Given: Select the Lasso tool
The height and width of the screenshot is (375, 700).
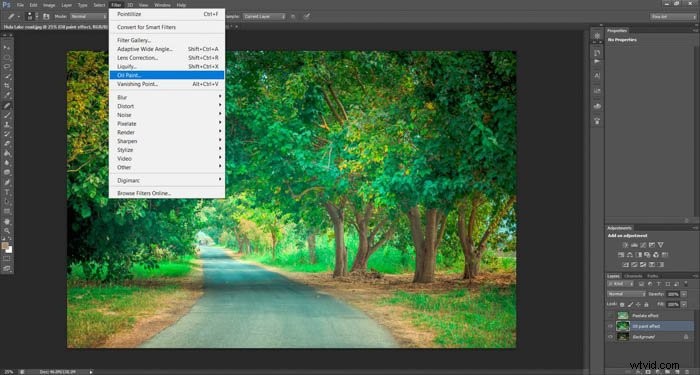Looking at the screenshot, I should tap(7, 67).
